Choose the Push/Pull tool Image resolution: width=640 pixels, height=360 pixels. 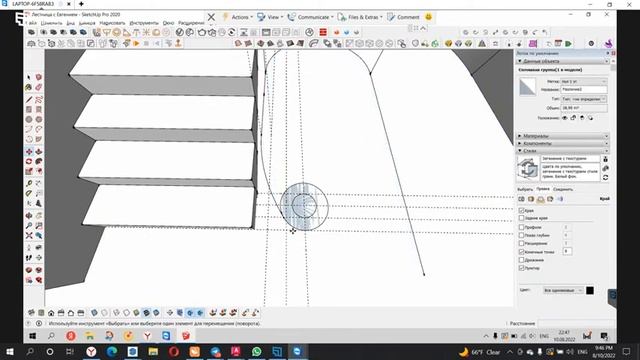(x=38, y=151)
